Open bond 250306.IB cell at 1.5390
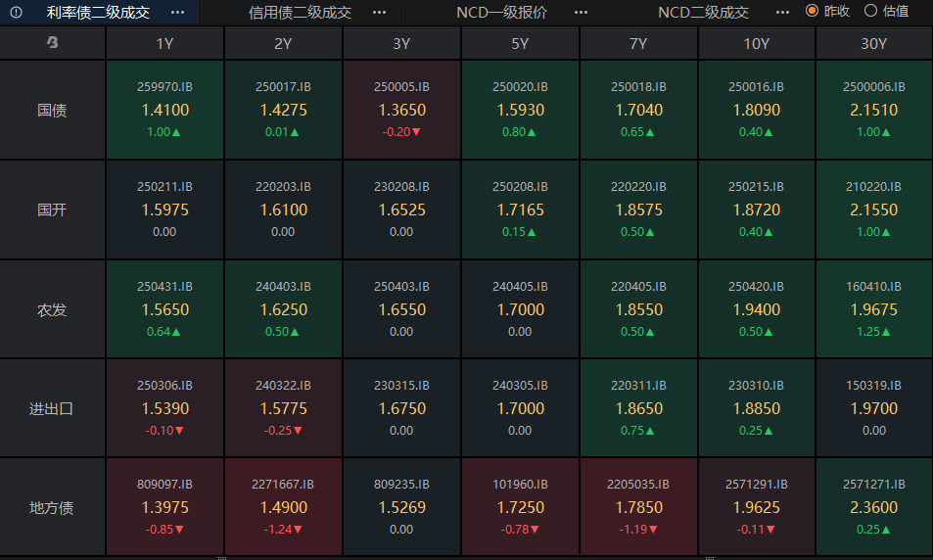The height and width of the screenshot is (560, 933). pyautogui.click(x=164, y=409)
